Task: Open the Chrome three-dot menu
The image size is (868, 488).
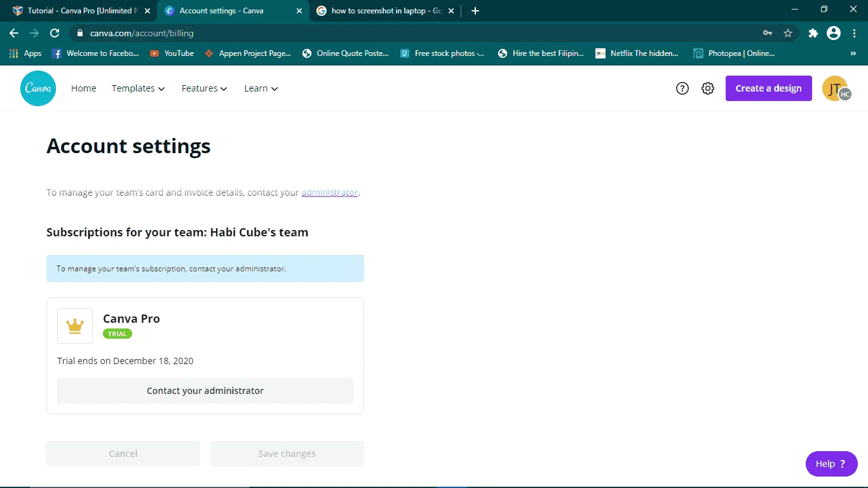Action: click(x=854, y=33)
